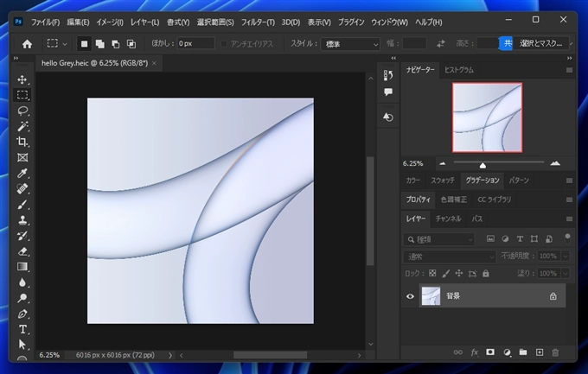Set Intersect with selection mode
This screenshot has width=588, height=374.
coord(131,44)
